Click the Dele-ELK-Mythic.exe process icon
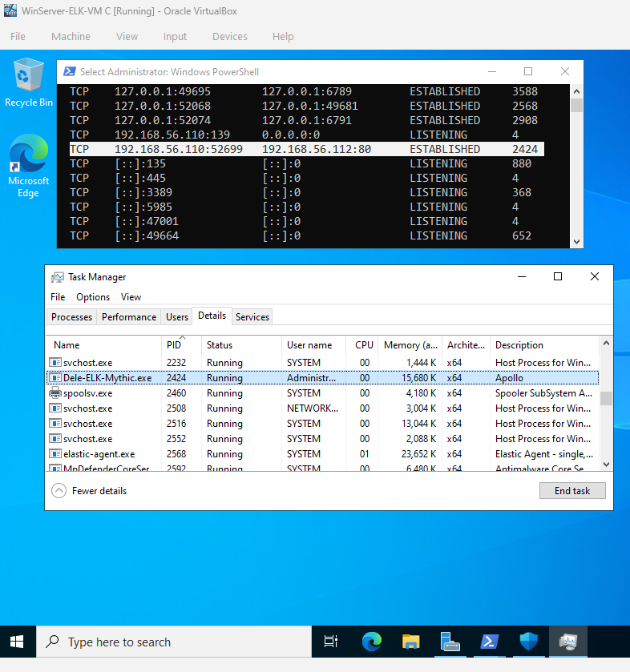This screenshot has width=630, height=672. click(x=55, y=377)
